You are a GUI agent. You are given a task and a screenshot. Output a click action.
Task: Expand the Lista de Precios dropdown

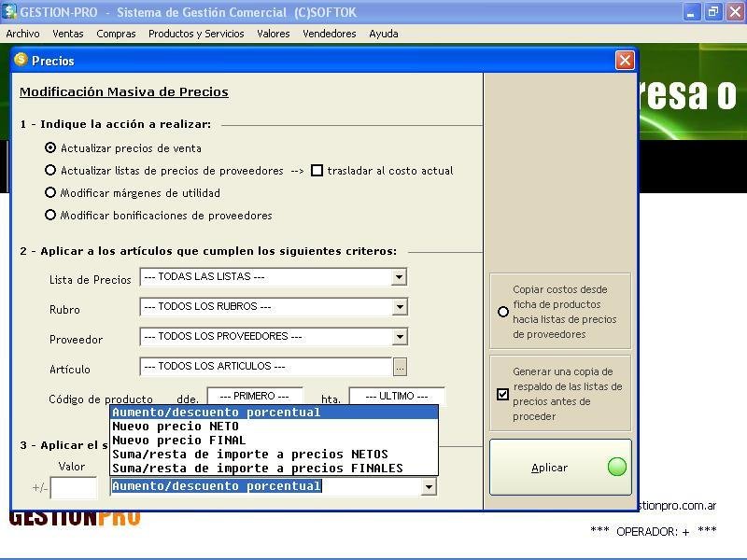399,277
